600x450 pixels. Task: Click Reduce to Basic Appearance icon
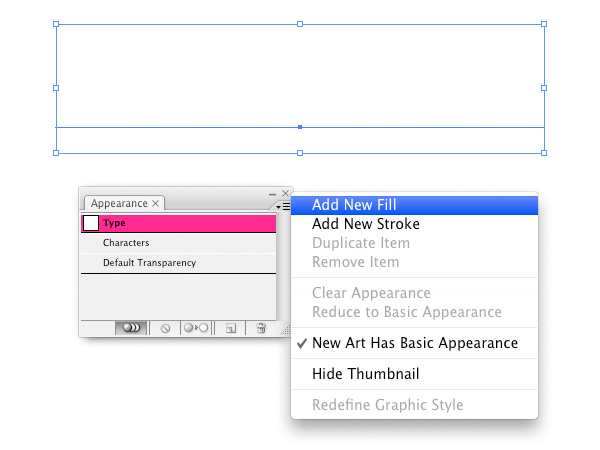coord(195,327)
